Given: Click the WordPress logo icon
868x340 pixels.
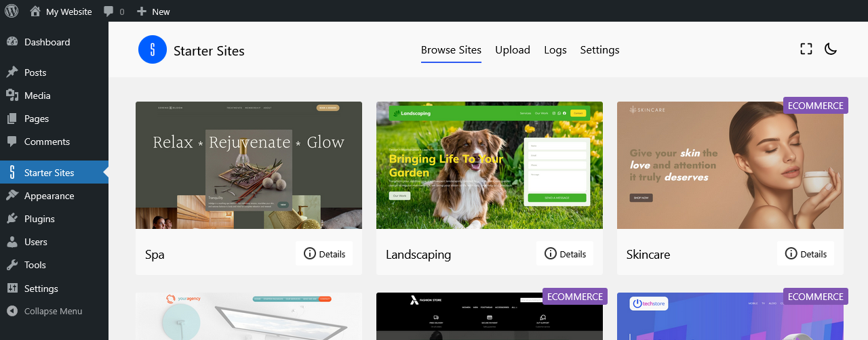Looking at the screenshot, I should pyautogui.click(x=12, y=11).
